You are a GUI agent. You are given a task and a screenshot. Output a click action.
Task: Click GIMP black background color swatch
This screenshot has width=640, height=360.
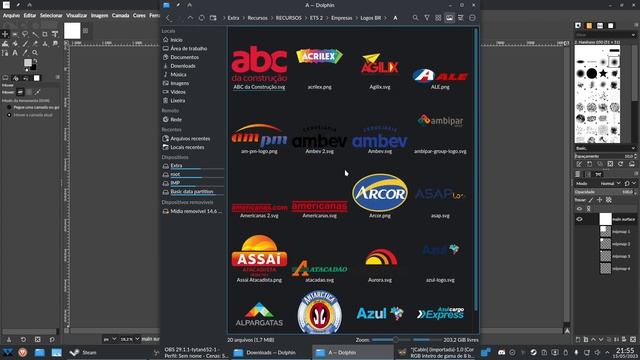coord(33,67)
